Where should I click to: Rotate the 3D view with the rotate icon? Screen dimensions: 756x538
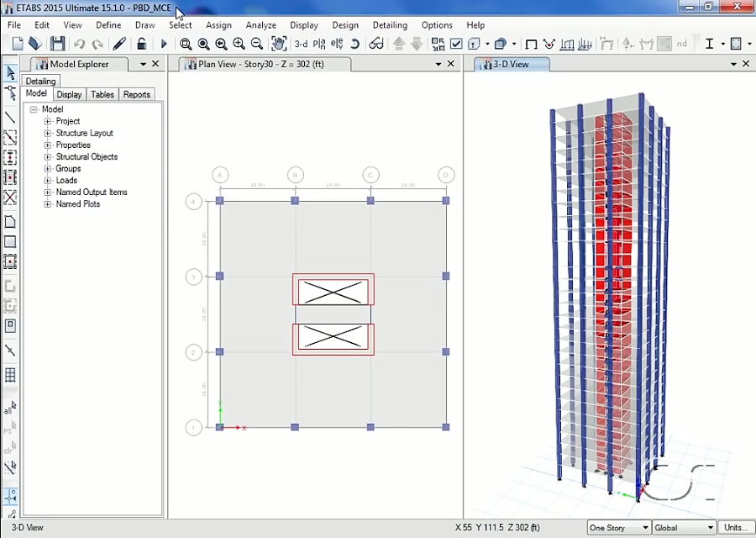click(354, 44)
